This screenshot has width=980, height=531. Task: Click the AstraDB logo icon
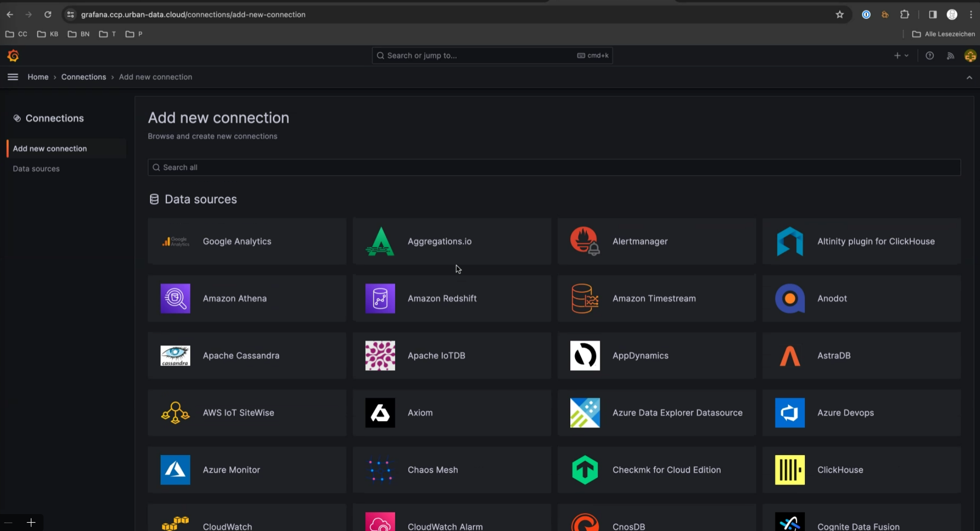[x=790, y=355]
